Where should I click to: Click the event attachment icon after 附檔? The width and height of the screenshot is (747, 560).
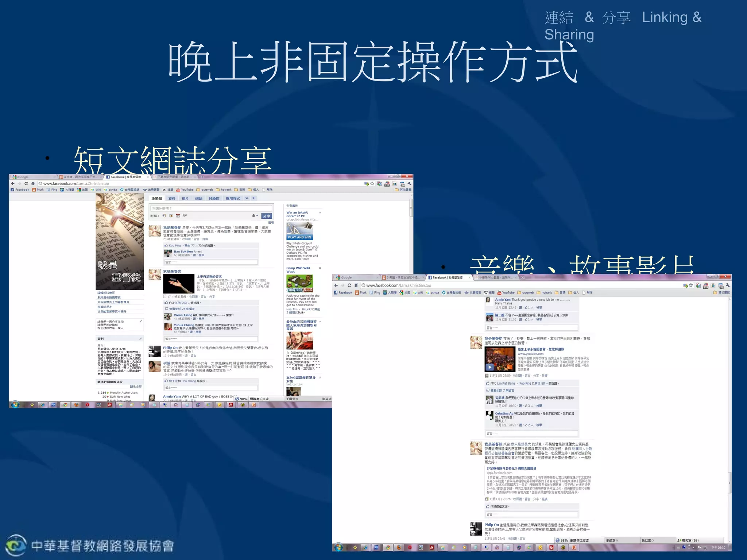(x=178, y=216)
